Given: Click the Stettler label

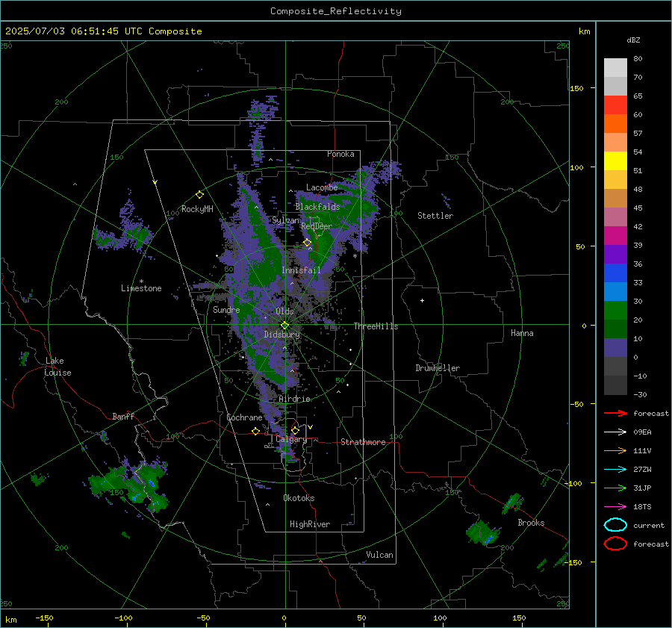Looking at the screenshot, I should point(435,216).
